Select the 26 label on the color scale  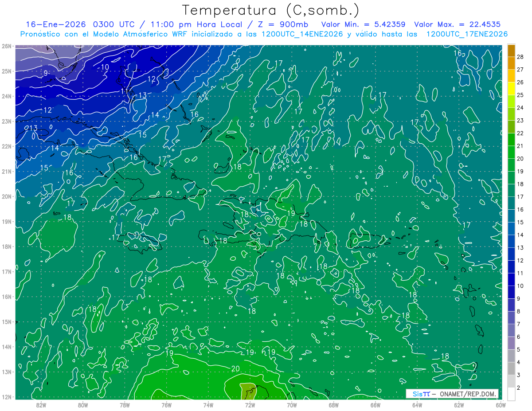520,82
